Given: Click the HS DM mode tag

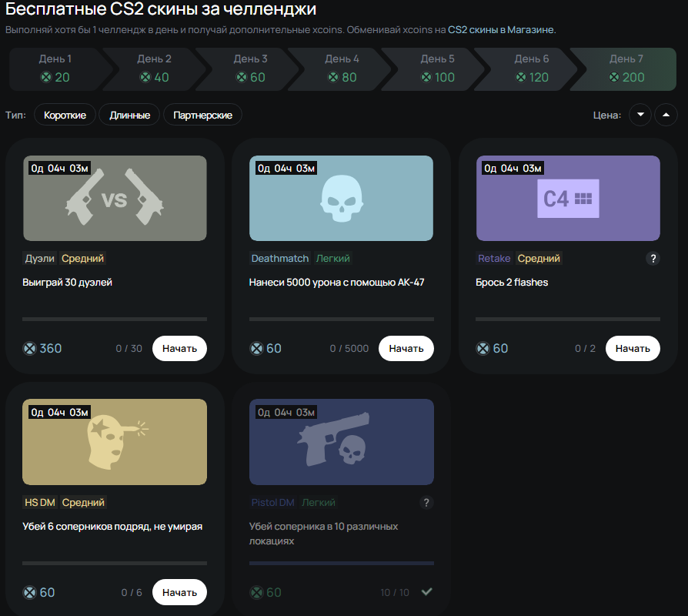Looking at the screenshot, I should tap(40, 502).
